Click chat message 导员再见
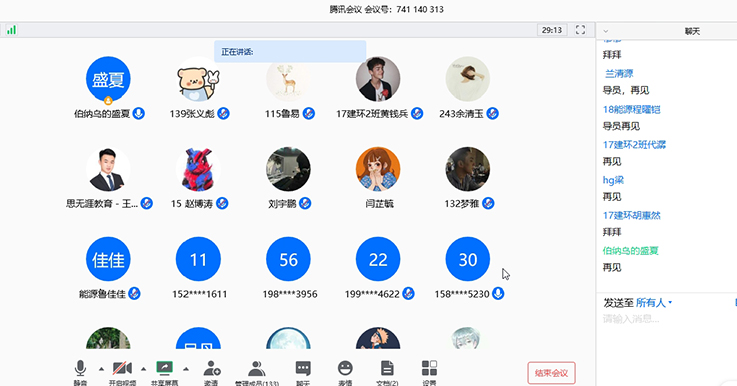The height and width of the screenshot is (386, 737). (621, 126)
